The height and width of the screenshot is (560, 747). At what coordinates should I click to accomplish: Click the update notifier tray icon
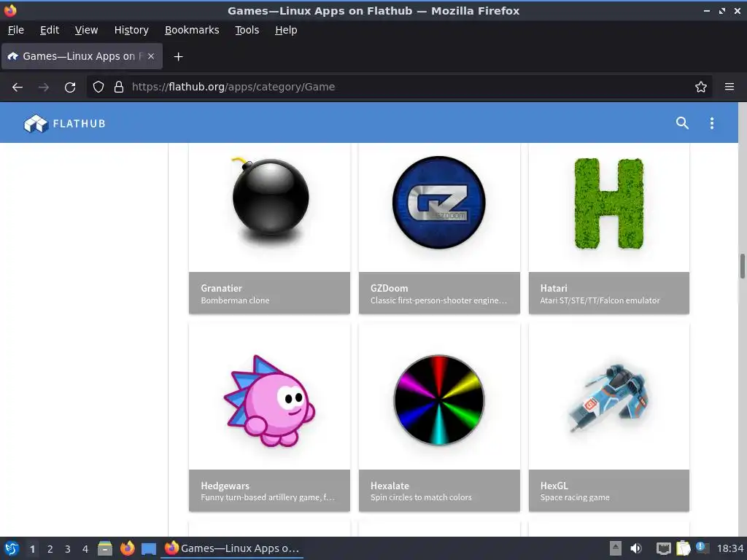(703, 548)
